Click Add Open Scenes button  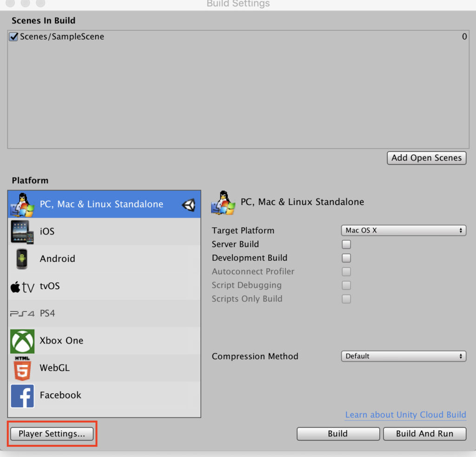pyautogui.click(x=426, y=158)
